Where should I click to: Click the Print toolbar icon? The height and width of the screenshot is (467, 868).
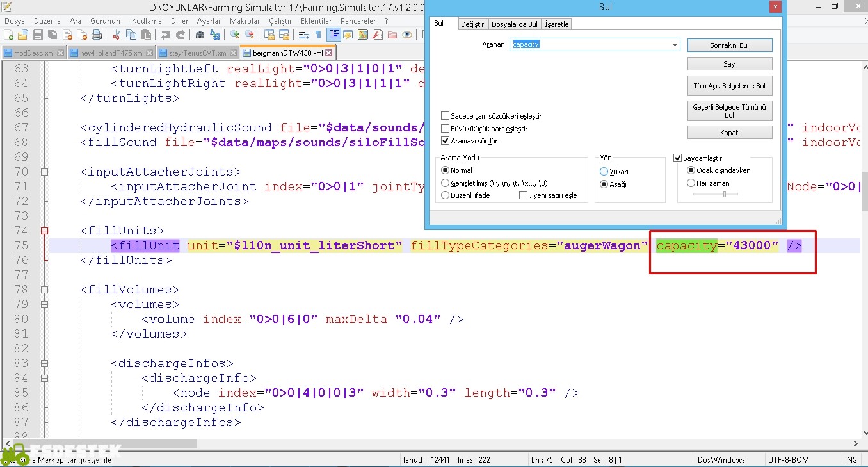click(x=97, y=35)
